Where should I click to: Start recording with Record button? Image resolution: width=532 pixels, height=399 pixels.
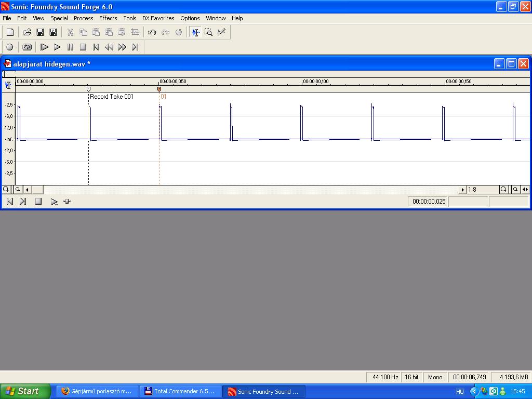click(x=10, y=47)
